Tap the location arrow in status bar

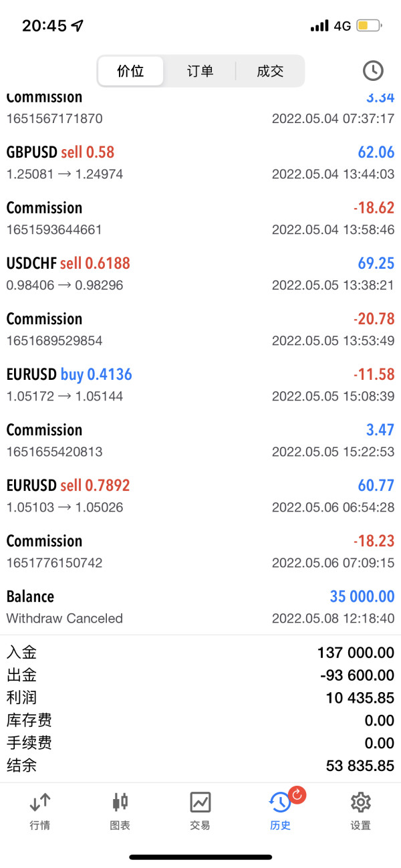(78, 26)
